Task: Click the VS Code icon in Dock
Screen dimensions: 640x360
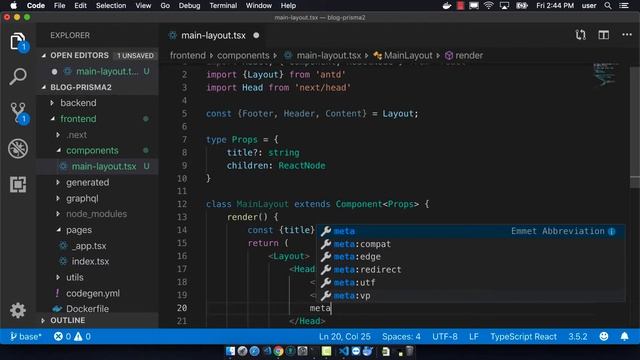Action: [x=344, y=351]
